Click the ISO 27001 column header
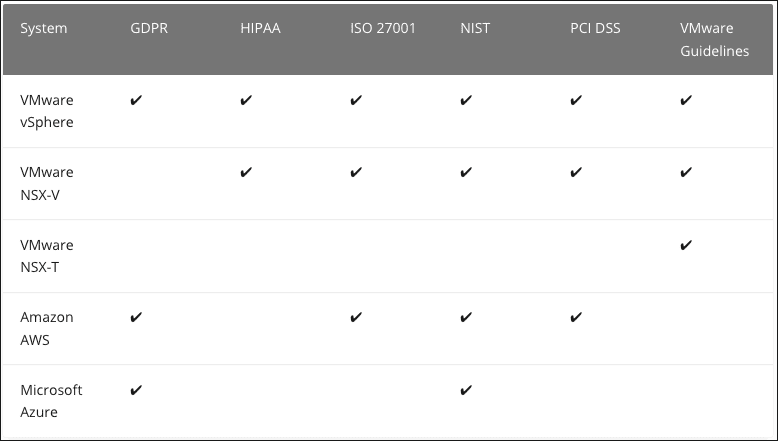 (383, 28)
